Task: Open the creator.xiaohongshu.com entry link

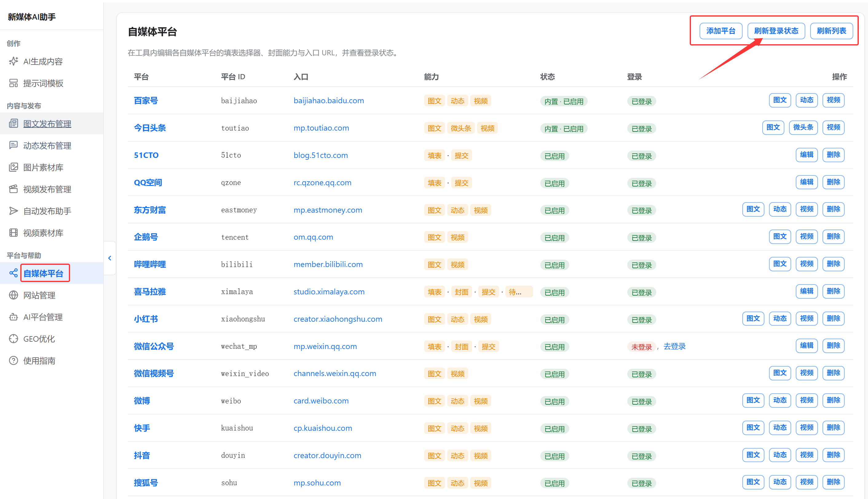Action: [338, 319]
